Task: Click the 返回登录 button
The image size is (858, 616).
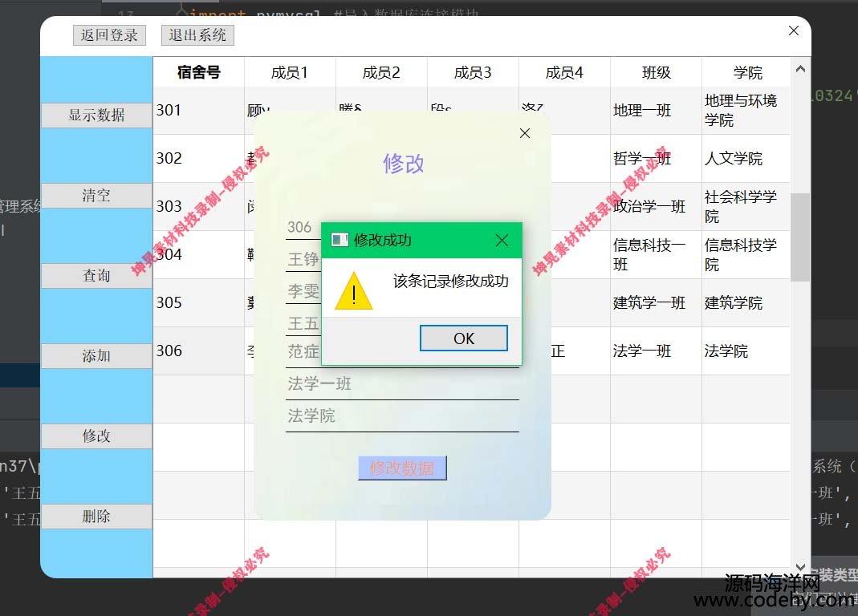Action: click(x=109, y=35)
